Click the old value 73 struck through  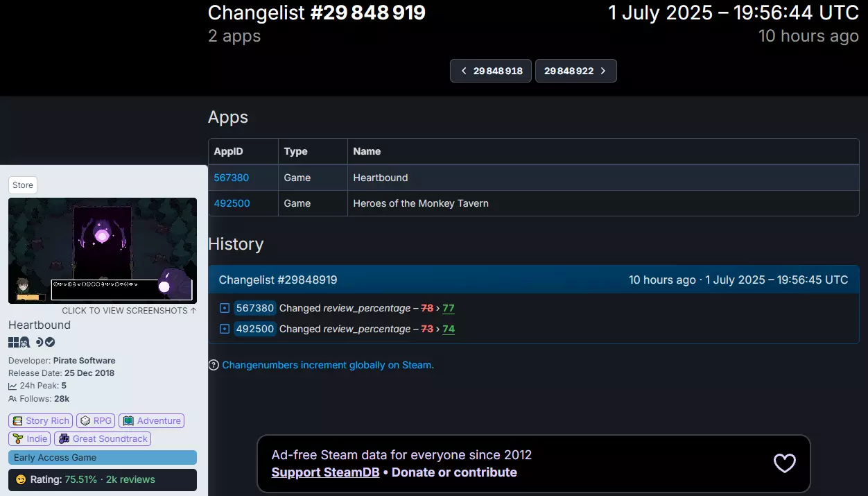(427, 329)
